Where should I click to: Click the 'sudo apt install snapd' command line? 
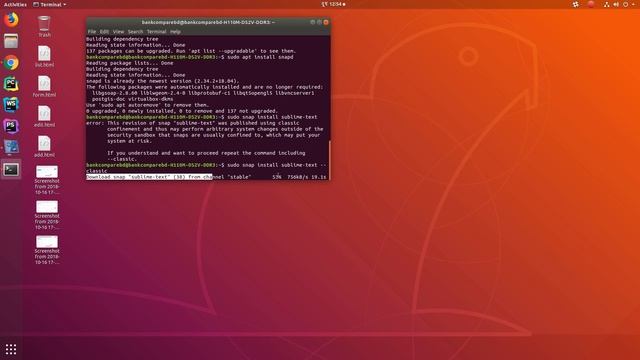tap(190, 57)
